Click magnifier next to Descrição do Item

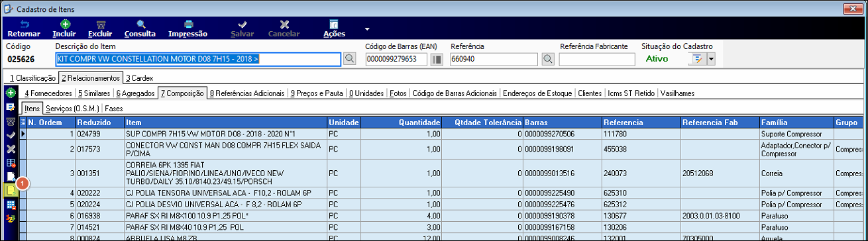coord(350,59)
